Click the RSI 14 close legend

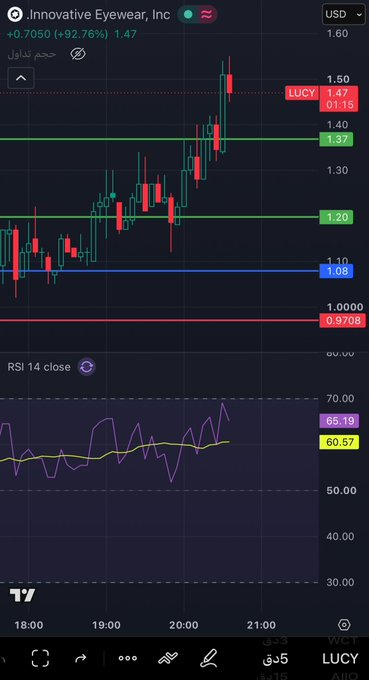point(39,367)
